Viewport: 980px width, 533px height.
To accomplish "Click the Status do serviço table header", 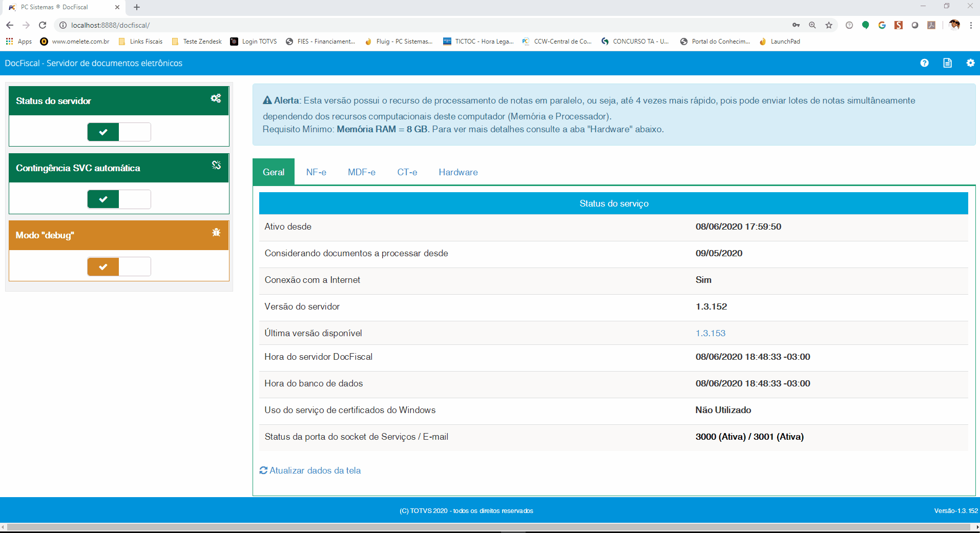I will (614, 203).
